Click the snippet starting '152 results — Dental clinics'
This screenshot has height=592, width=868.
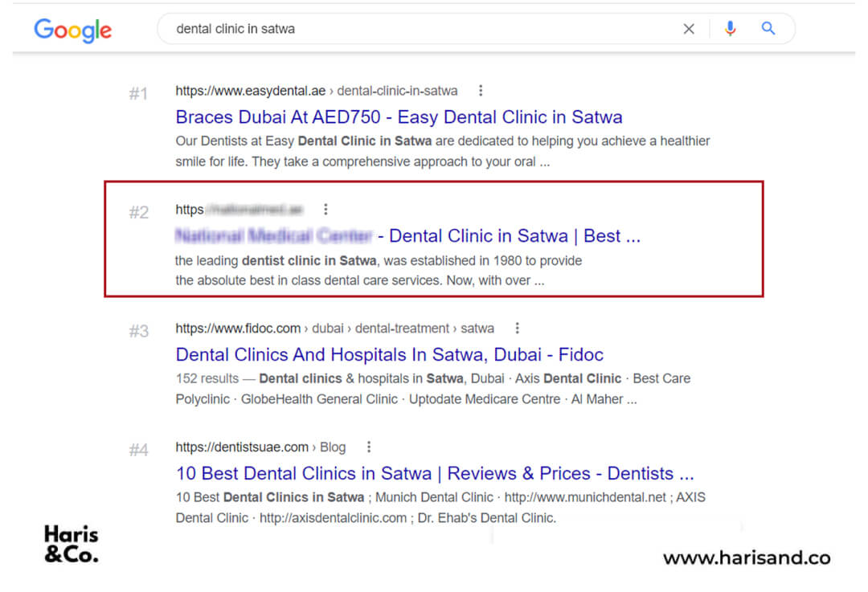(433, 389)
